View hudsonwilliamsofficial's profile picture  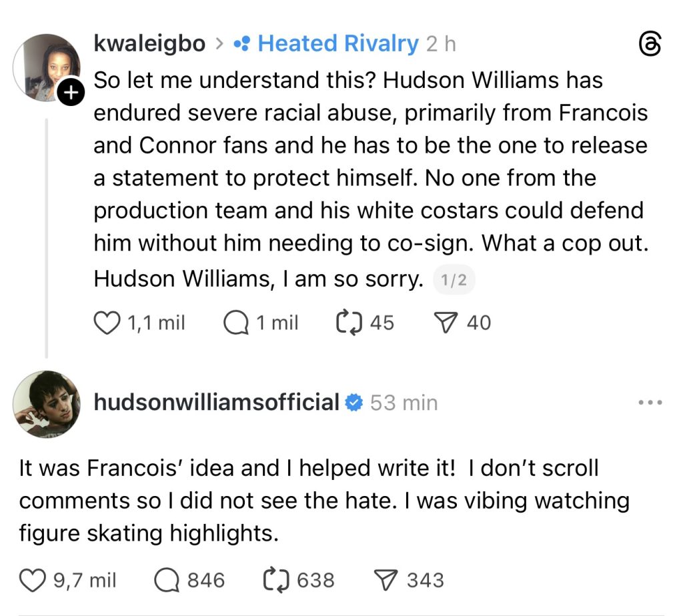[x=47, y=403]
